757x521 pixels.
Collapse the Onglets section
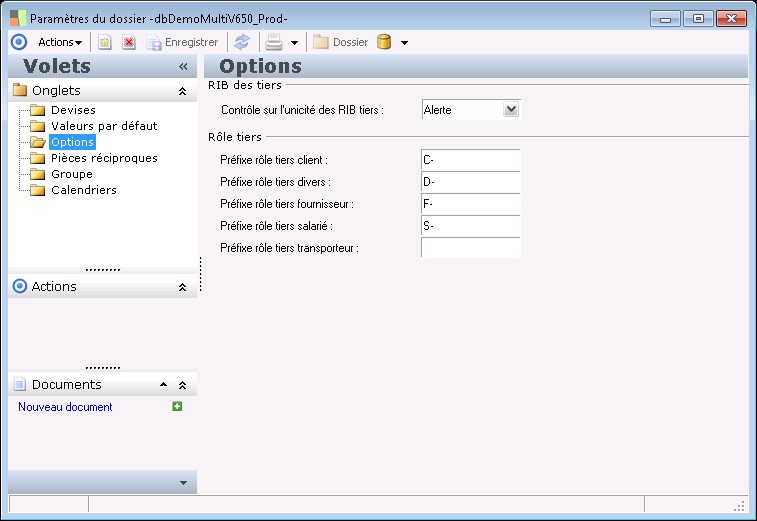tap(182, 91)
